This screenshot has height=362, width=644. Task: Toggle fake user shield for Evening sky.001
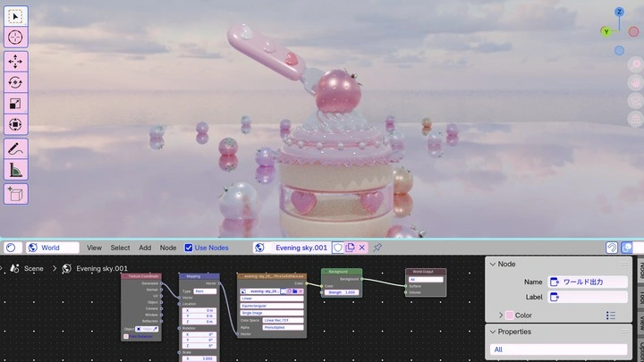337,248
